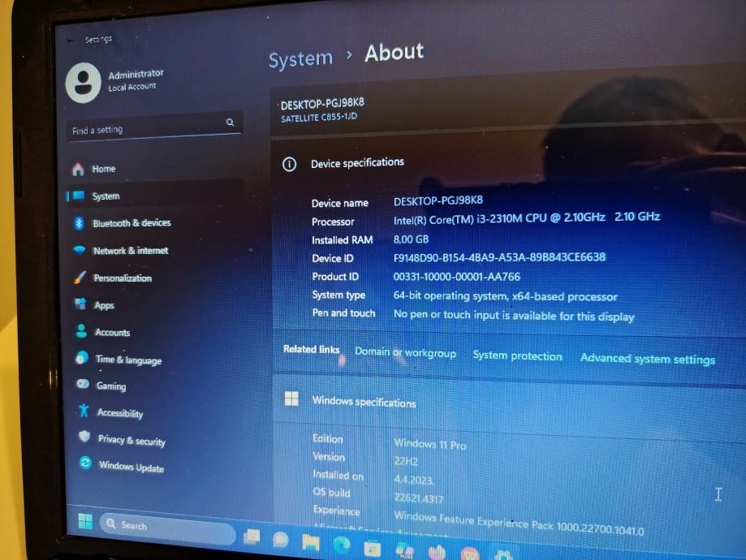Select the No pen or touch text
The height and width of the screenshot is (560, 746).
pos(513,316)
